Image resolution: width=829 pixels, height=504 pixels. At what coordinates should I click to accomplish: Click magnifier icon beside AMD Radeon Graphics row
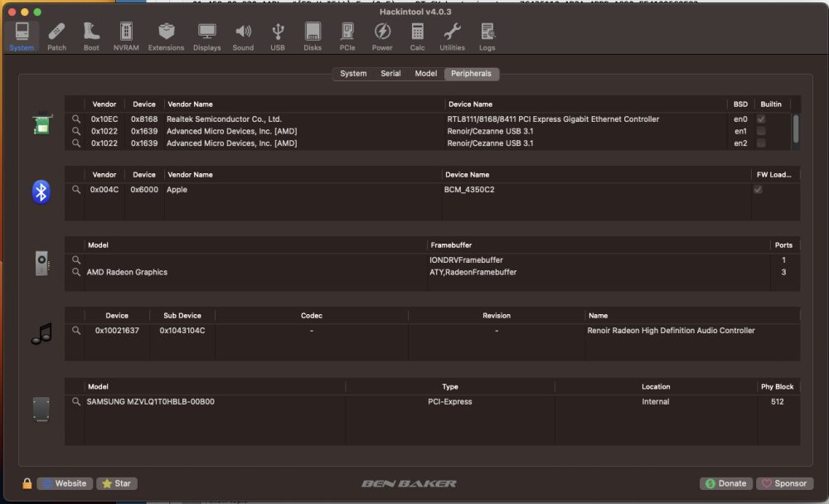tap(76, 273)
